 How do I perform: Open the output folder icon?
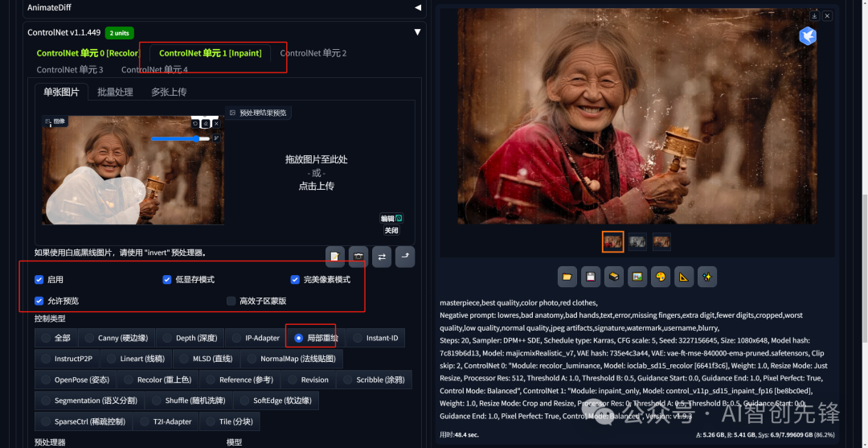pos(567,277)
